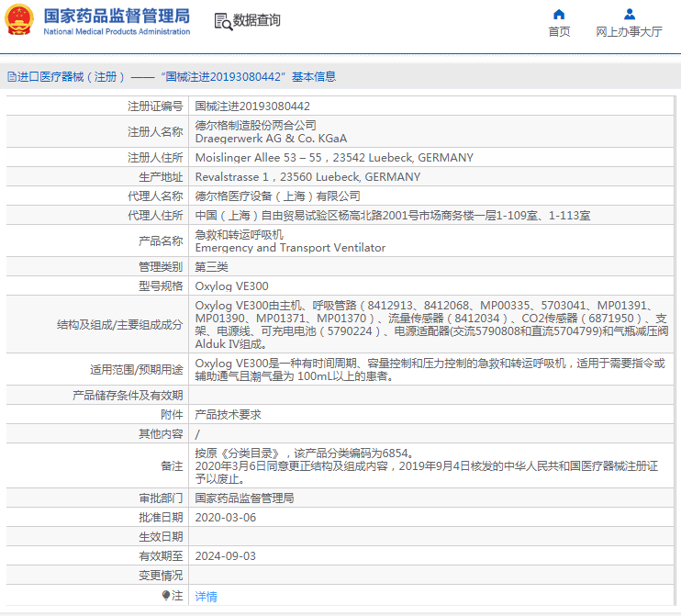The width and height of the screenshot is (681, 616).
Task: Click the 适用范围/预期用途 label
Action: pos(137,370)
